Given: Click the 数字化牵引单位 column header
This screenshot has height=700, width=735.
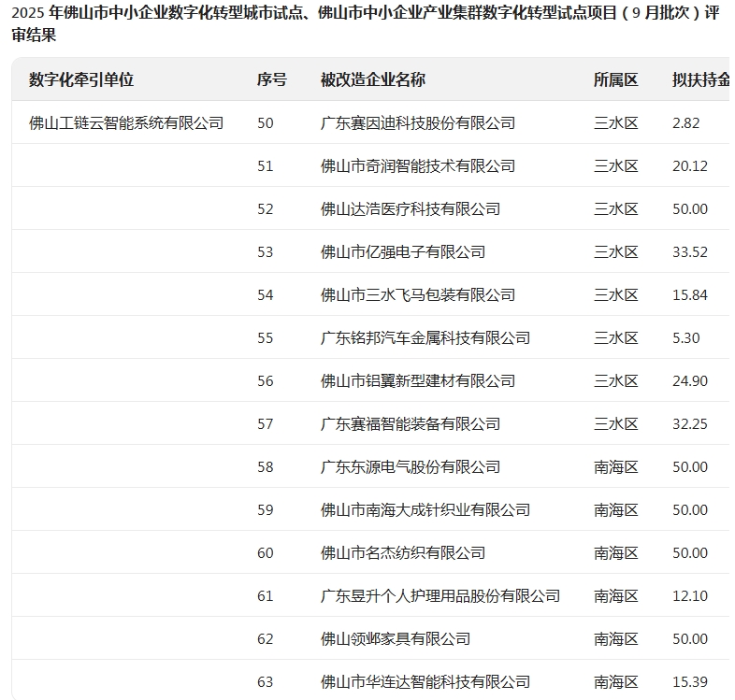Looking at the screenshot, I should click(x=81, y=79).
